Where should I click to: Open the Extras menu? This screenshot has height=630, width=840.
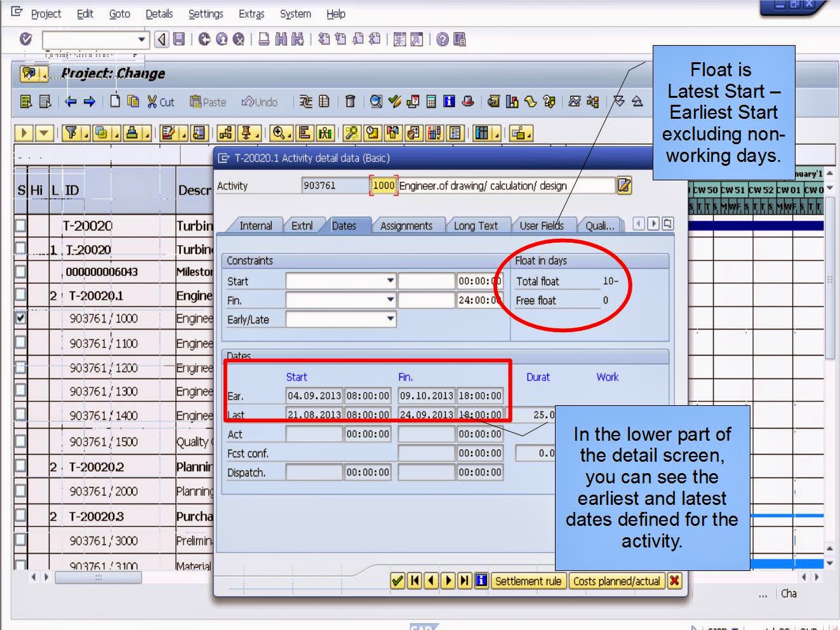coord(251,13)
